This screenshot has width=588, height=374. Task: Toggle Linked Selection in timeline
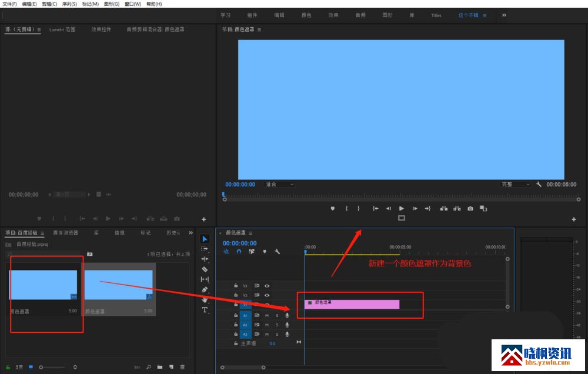click(252, 251)
